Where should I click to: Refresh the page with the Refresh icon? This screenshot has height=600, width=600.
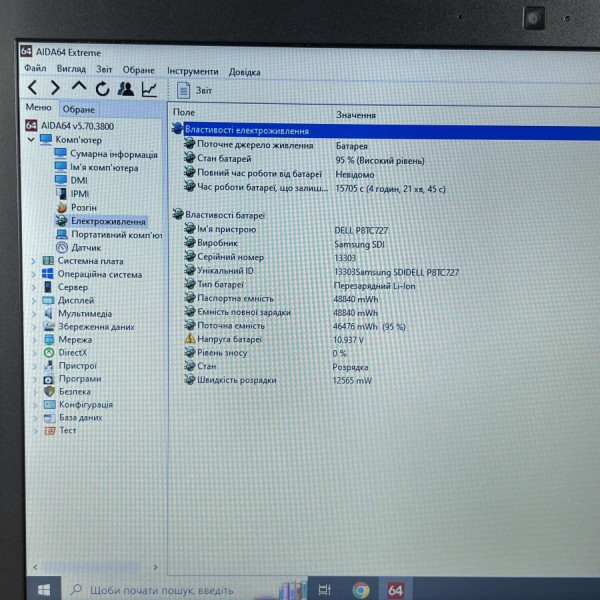[x=103, y=89]
